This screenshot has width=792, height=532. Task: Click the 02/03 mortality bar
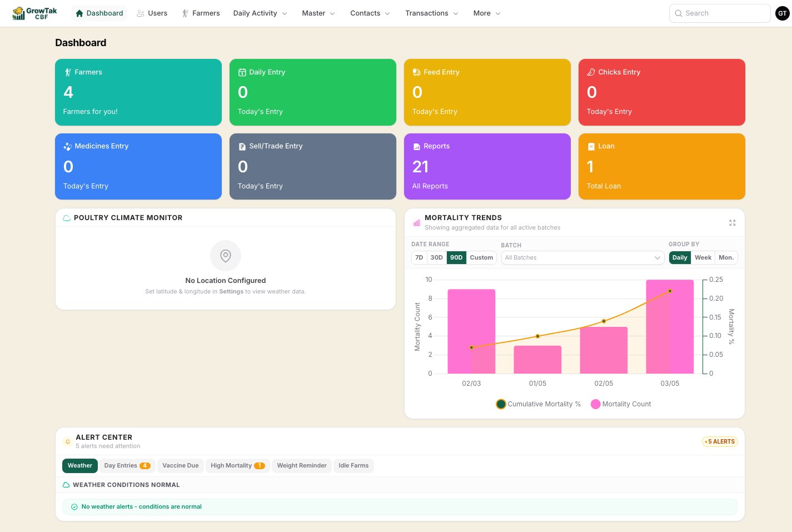471,331
